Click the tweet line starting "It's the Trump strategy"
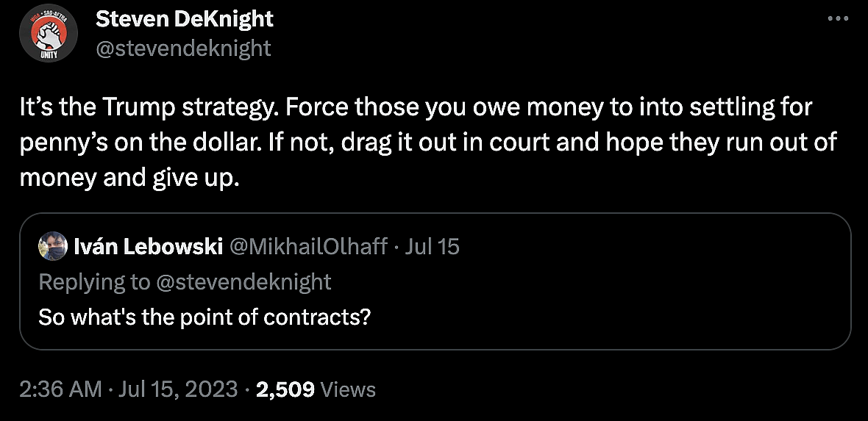The width and height of the screenshot is (868, 421). coord(416,108)
